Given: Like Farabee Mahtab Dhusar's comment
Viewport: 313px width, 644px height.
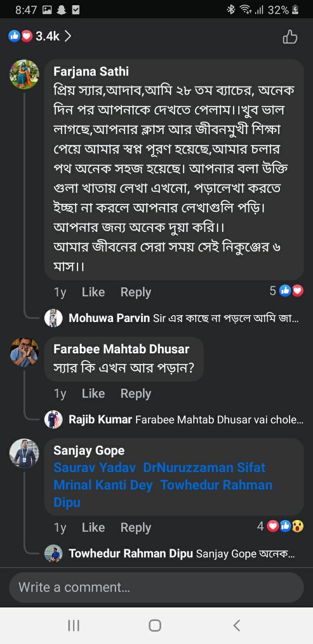Looking at the screenshot, I should [x=93, y=393].
